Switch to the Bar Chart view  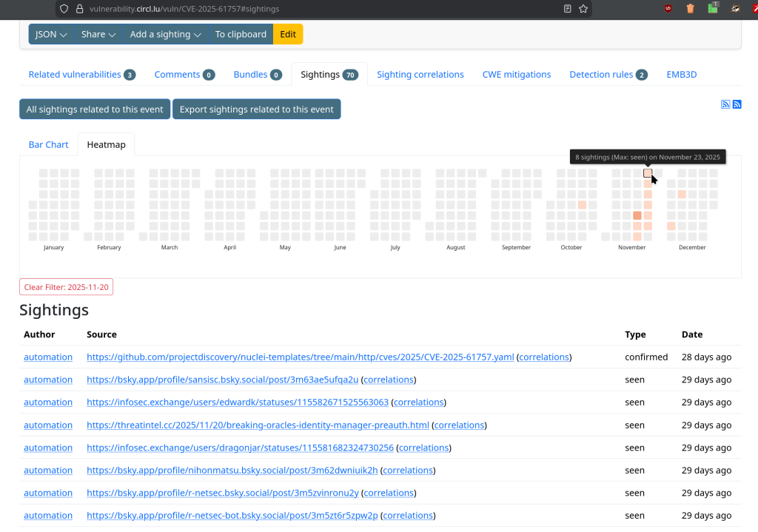pos(48,144)
